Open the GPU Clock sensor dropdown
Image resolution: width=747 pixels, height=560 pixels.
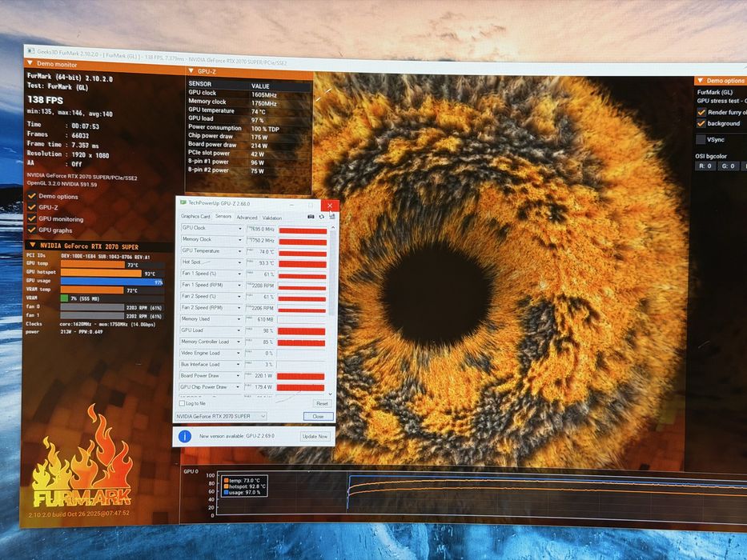tap(240, 229)
